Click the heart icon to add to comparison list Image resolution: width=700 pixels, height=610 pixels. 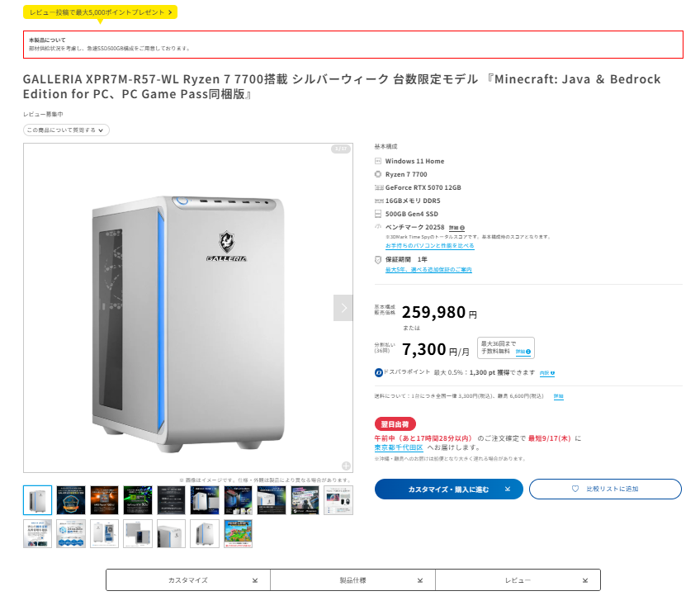click(x=575, y=489)
